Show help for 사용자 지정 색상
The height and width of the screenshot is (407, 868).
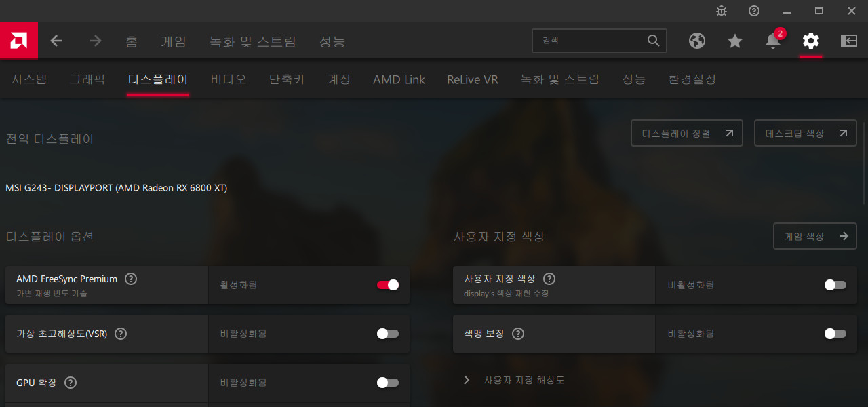click(549, 279)
